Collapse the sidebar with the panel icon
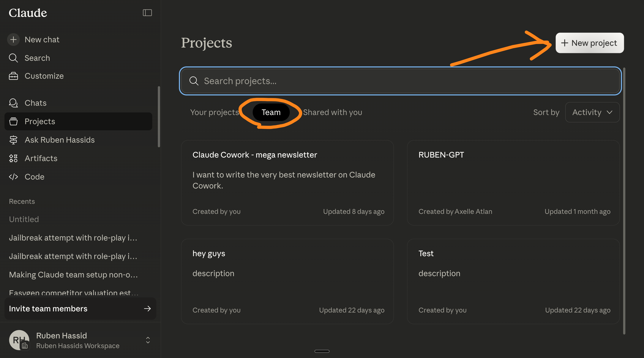The width and height of the screenshot is (644, 358). click(147, 13)
